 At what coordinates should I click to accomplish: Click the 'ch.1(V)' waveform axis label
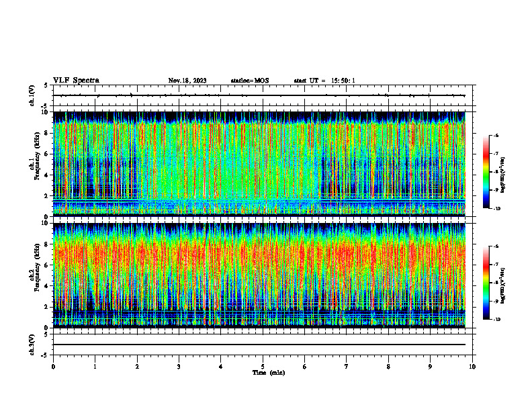pos(32,95)
